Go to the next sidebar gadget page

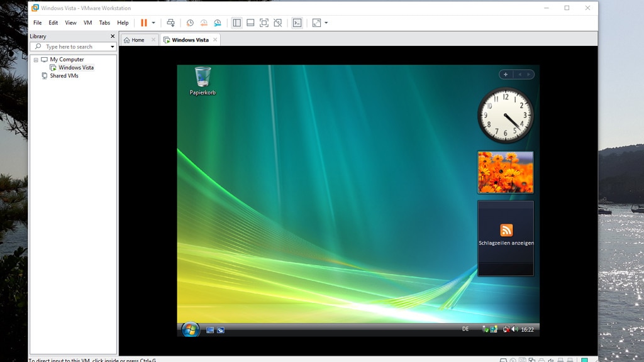pos(528,74)
